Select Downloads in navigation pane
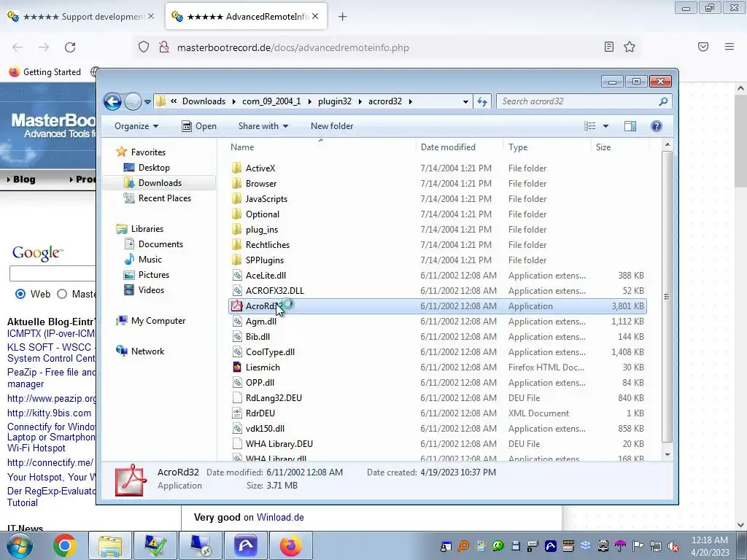Image resolution: width=747 pixels, height=560 pixels. pos(160,183)
